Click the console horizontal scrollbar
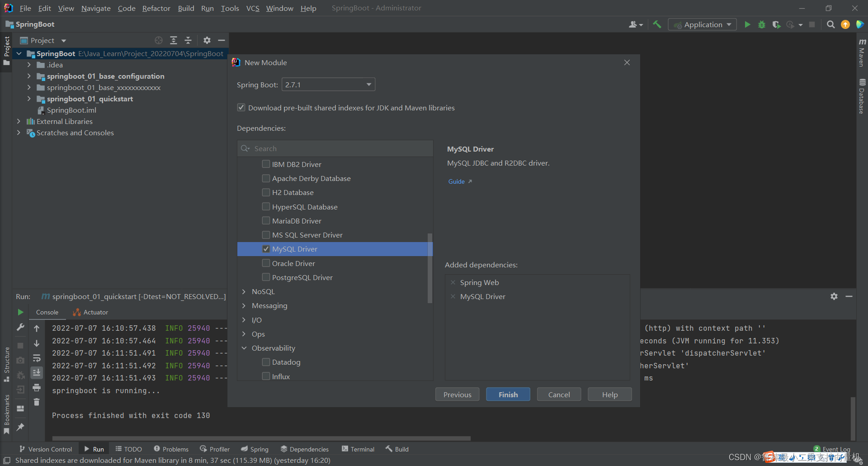This screenshot has width=868, height=466. point(261,438)
